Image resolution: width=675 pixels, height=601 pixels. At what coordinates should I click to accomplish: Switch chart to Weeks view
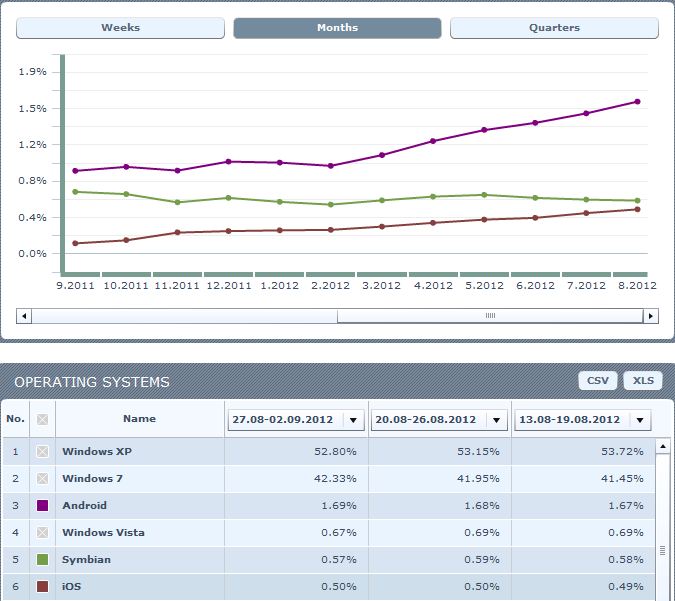(x=120, y=28)
